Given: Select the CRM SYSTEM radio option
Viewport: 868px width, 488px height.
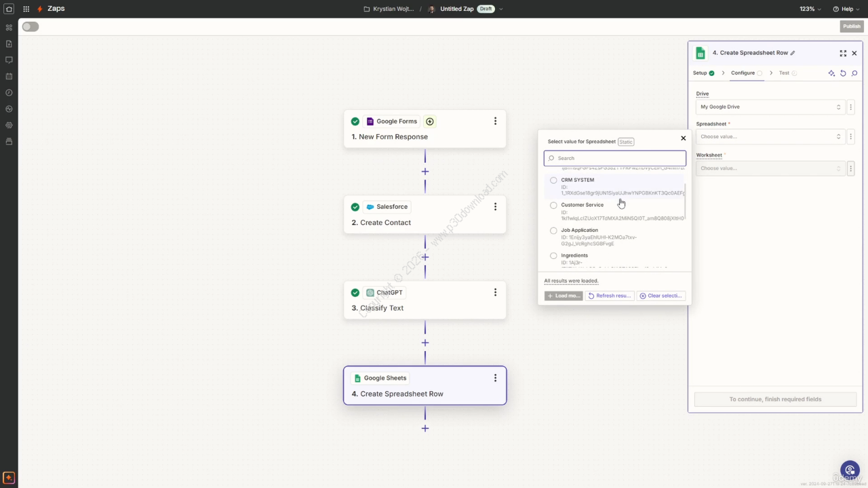Looking at the screenshot, I should (553, 180).
